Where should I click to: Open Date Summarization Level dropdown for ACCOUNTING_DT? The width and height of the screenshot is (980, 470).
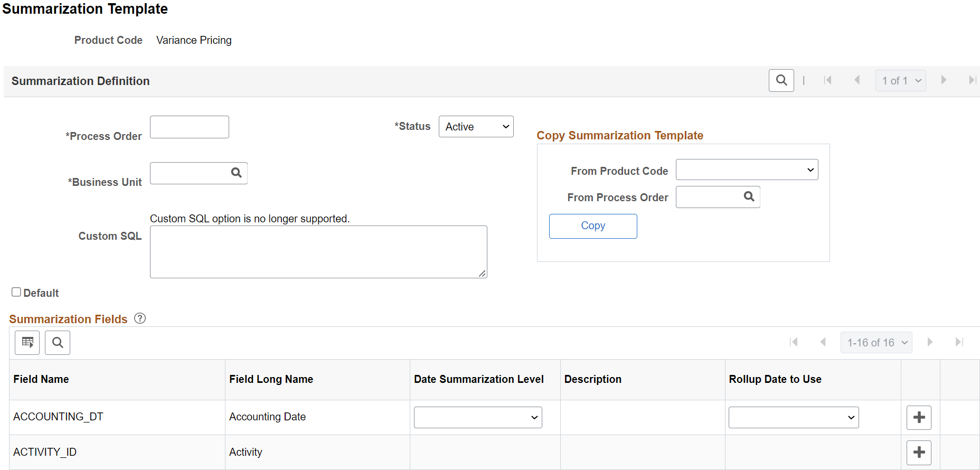[x=478, y=417]
